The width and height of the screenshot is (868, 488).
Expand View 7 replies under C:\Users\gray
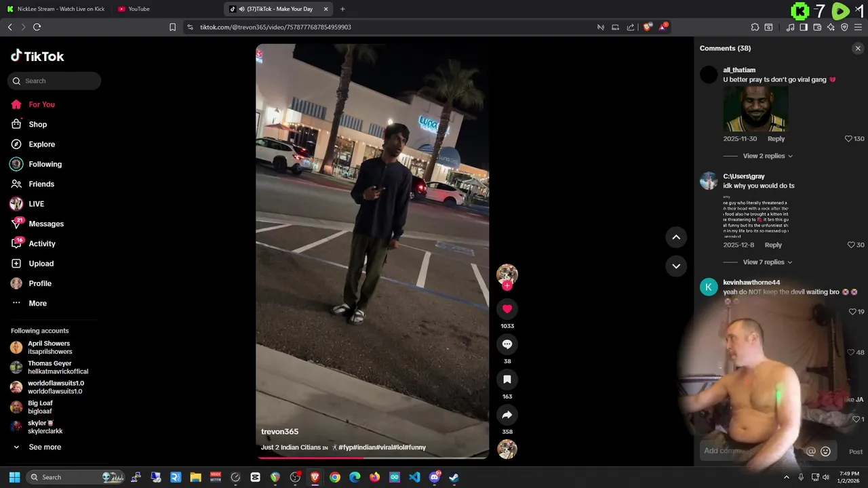pyautogui.click(x=768, y=262)
